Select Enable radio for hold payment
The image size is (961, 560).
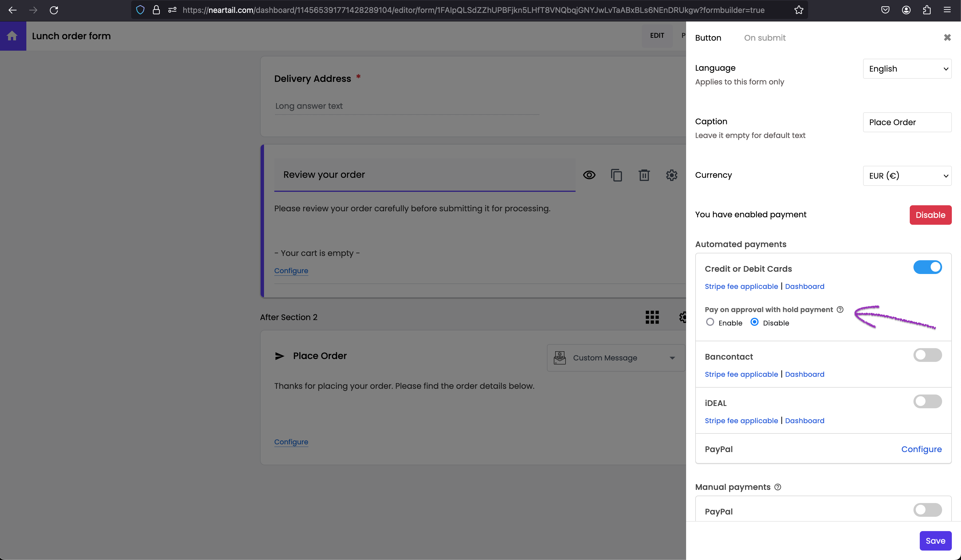pyautogui.click(x=710, y=322)
